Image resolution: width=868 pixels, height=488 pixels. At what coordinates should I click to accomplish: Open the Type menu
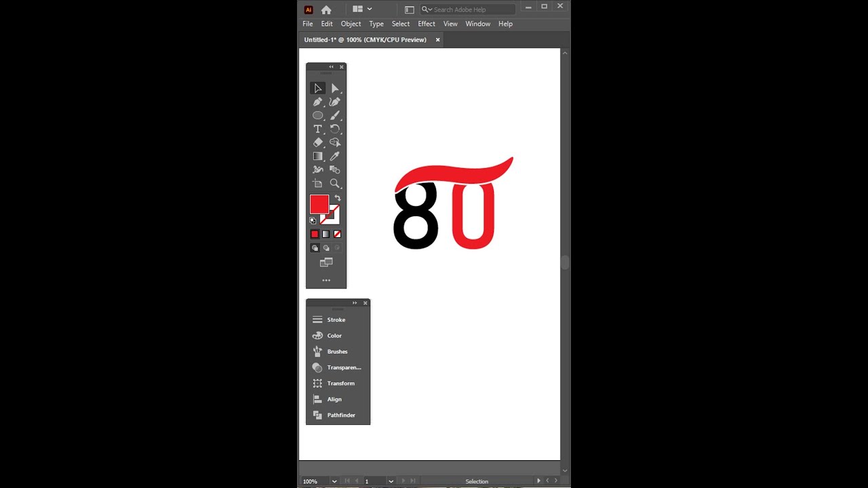tap(376, 24)
